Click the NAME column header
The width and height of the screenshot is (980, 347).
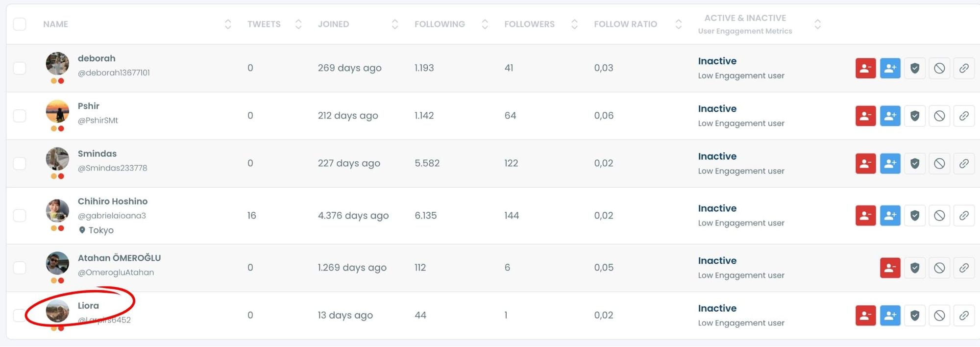55,24
